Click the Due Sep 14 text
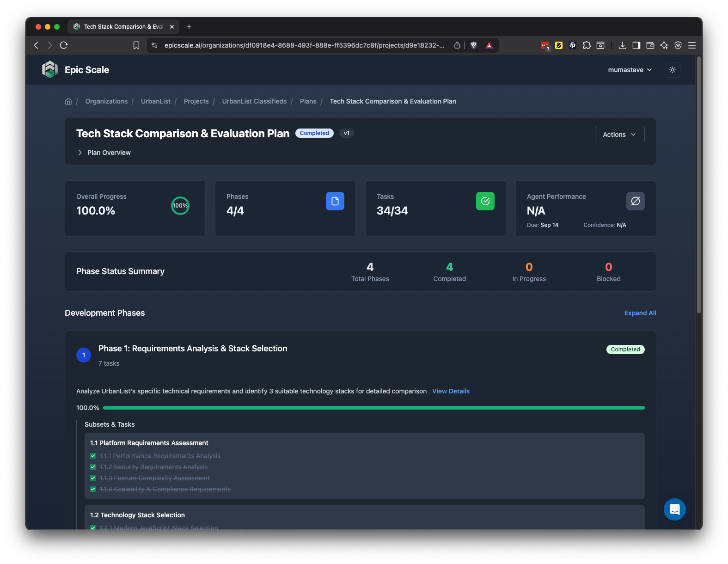The image size is (728, 564). click(x=543, y=225)
